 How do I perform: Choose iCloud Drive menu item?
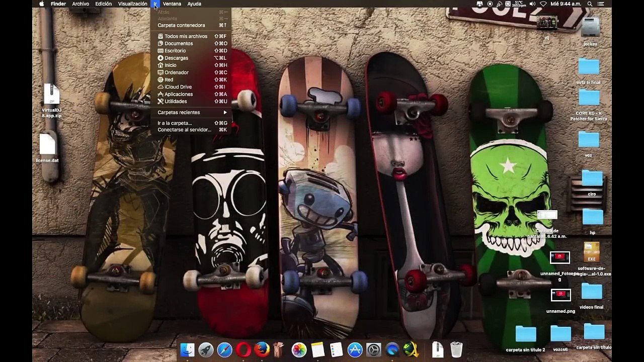tap(191, 86)
